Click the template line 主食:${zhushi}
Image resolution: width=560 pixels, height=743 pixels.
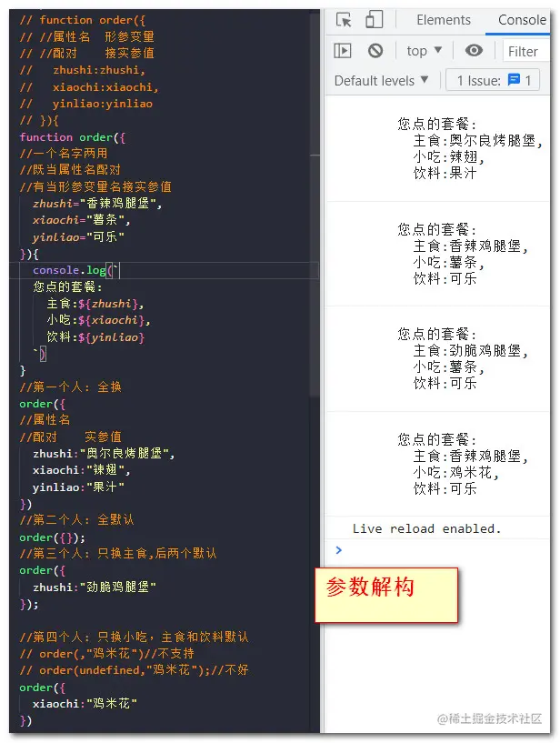(95, 304)
